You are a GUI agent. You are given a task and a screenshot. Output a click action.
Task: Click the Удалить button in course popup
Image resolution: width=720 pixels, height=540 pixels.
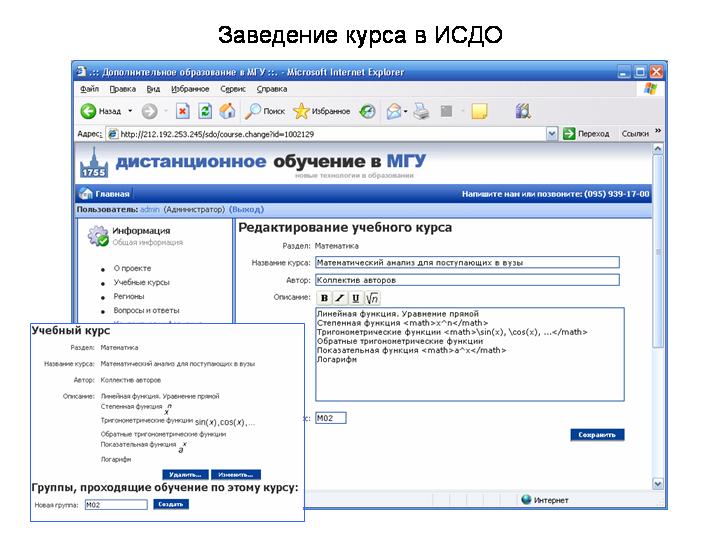186,474
